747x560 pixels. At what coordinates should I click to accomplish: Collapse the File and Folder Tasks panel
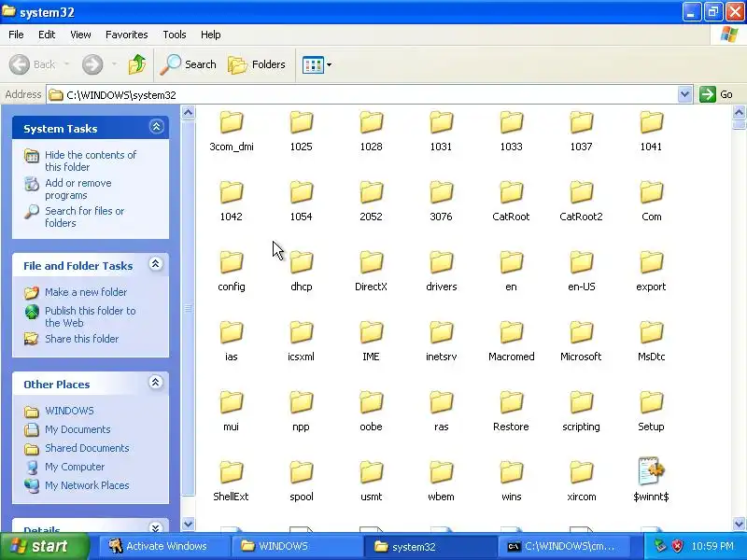click(155, 264)
